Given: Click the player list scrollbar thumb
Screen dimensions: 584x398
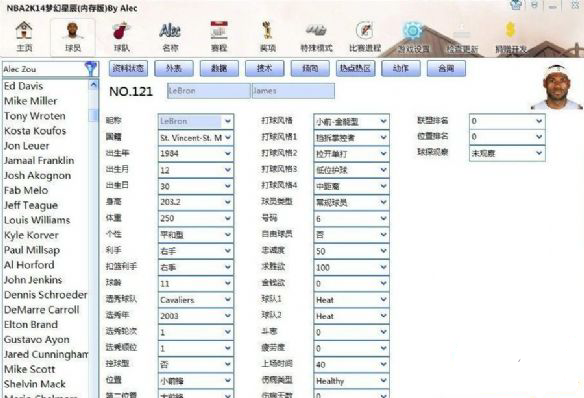Looking at the screenshot, I should (93, 115).
